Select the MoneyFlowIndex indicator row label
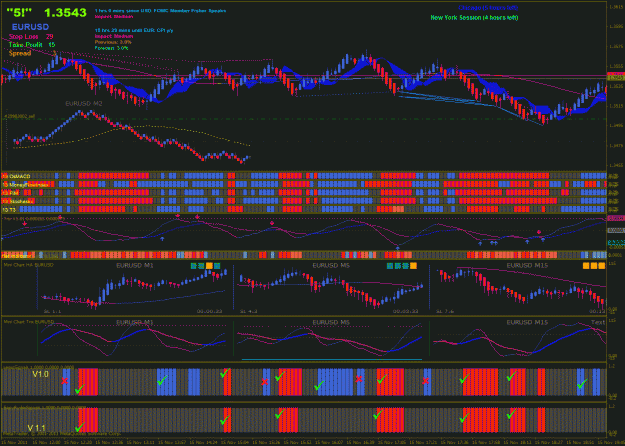 (x=26, y=184)
